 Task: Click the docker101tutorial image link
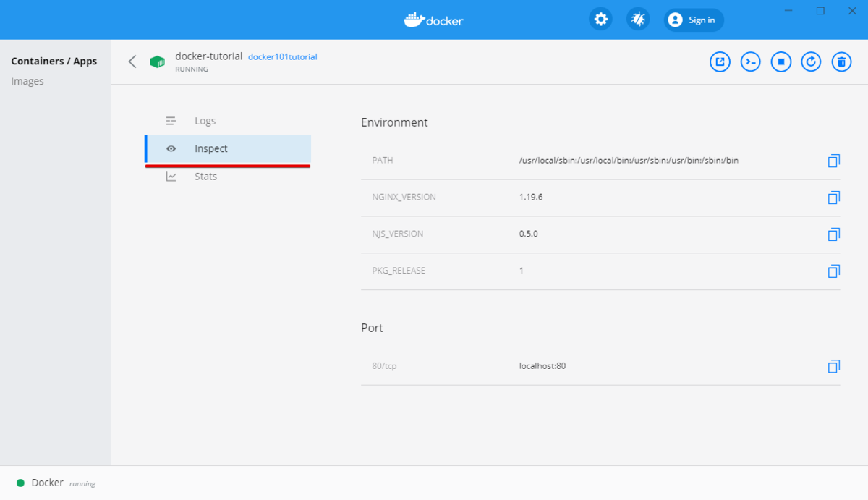(x=283, y=57)
